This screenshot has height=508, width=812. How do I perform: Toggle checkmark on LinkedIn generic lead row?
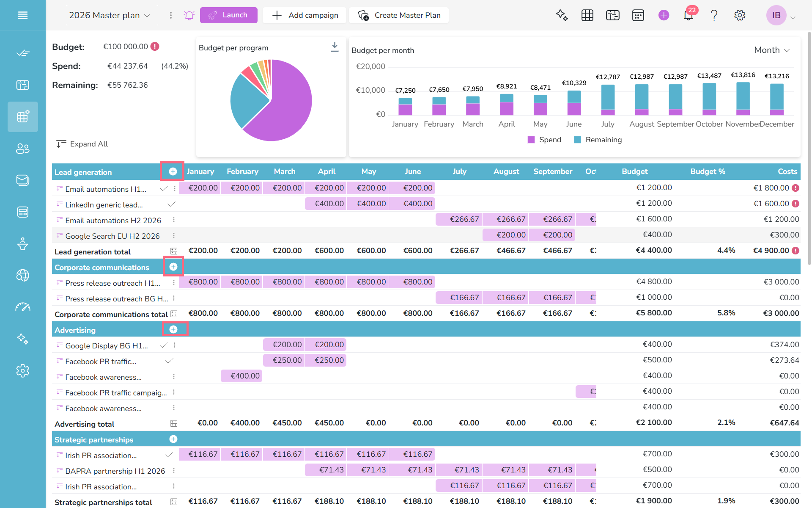coord(171,204)
